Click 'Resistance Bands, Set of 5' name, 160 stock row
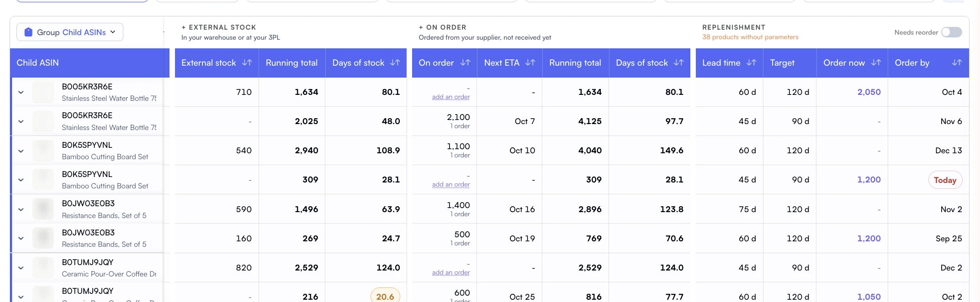 tap(104, 245)
